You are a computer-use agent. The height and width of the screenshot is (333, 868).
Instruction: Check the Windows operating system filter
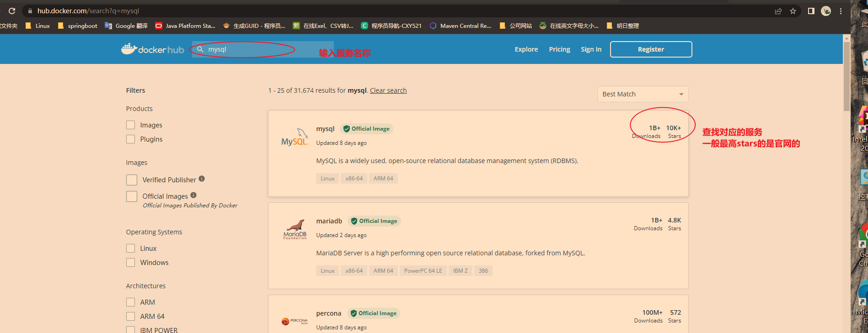tap(131, 263)
